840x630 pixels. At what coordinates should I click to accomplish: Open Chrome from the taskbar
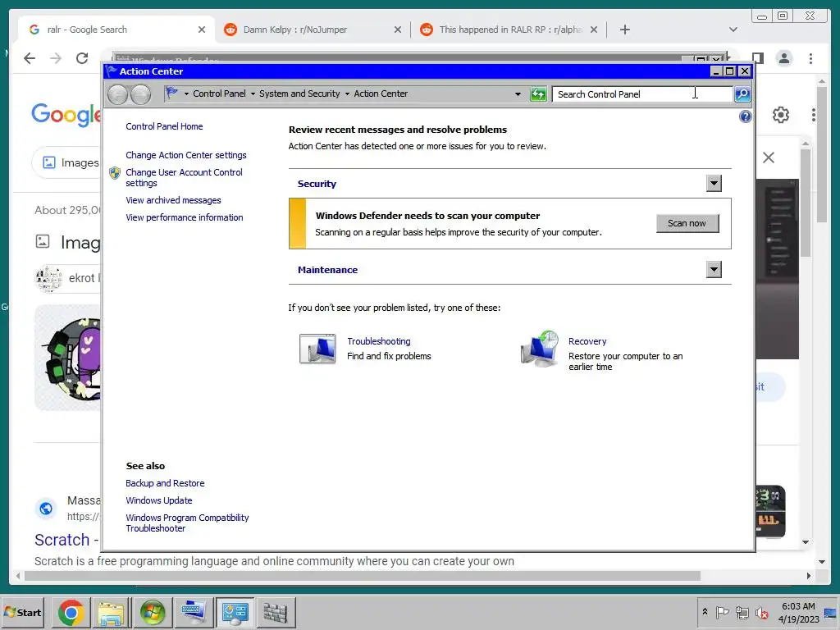pyautogui.click(x=71, y=612)
